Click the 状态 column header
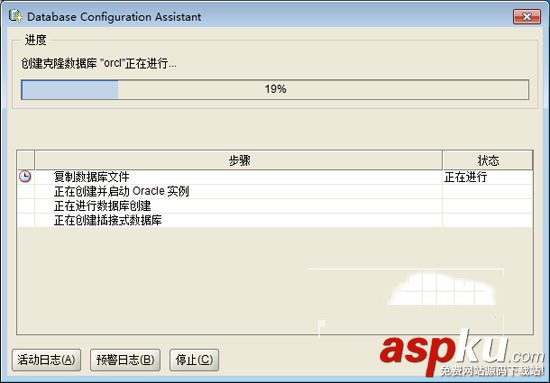This screenshot has height=383, width=550. point(488,161)
